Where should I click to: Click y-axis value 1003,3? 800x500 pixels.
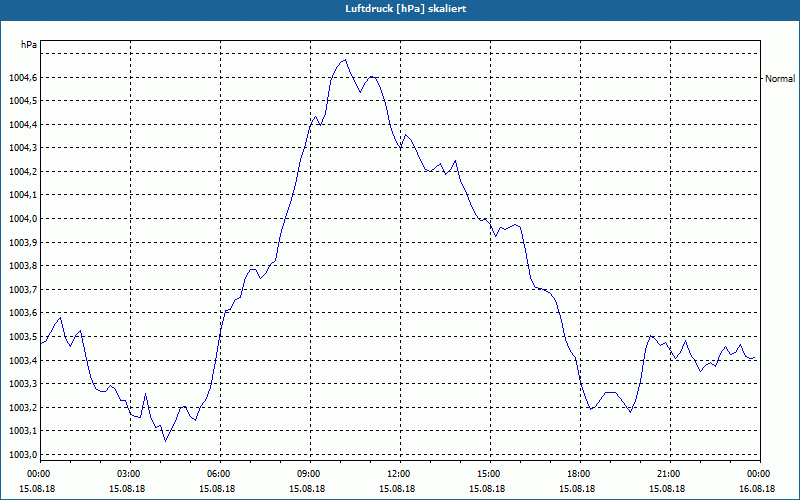23,384
